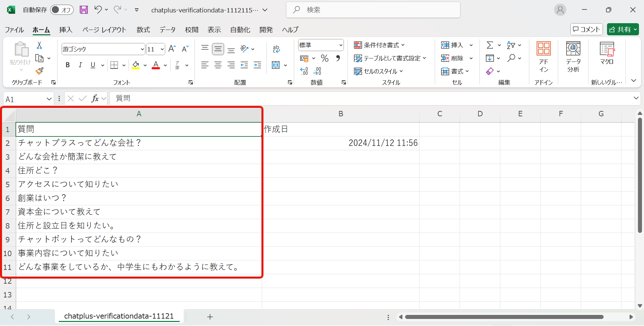Click the 共有 share button

[x=623, y=29]
